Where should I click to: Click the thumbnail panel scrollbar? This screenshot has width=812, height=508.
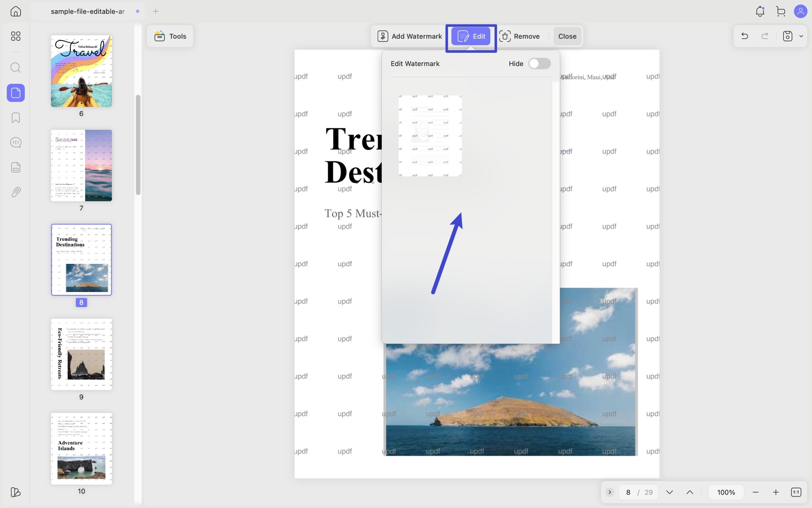click(x=138, y=145)
